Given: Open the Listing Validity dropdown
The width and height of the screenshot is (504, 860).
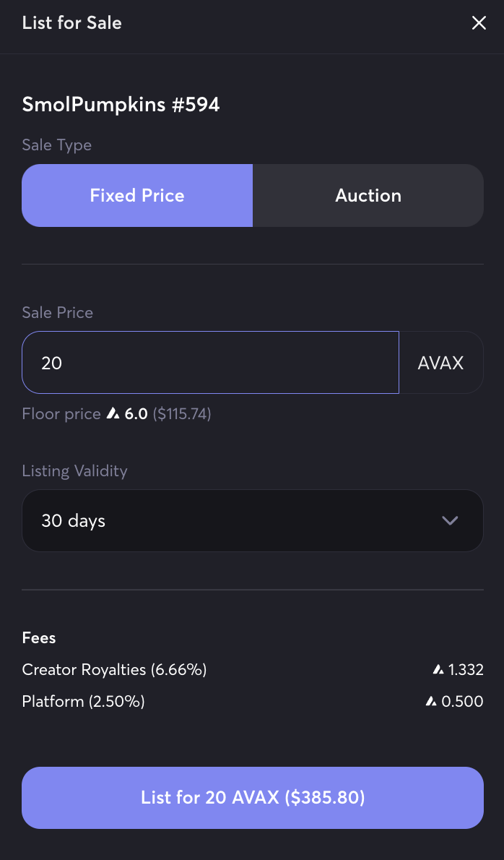Looking at the screenshot, I should click(x=252, y=521).
